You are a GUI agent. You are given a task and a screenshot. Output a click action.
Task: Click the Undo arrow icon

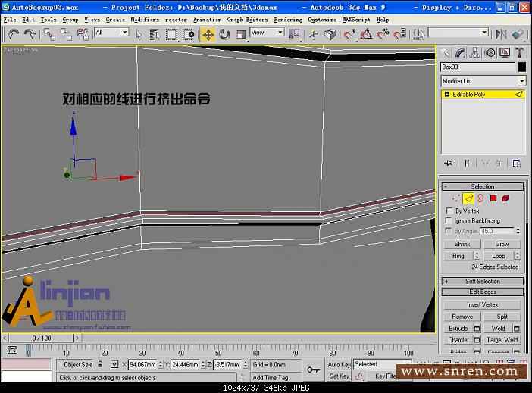coord(13,34)
